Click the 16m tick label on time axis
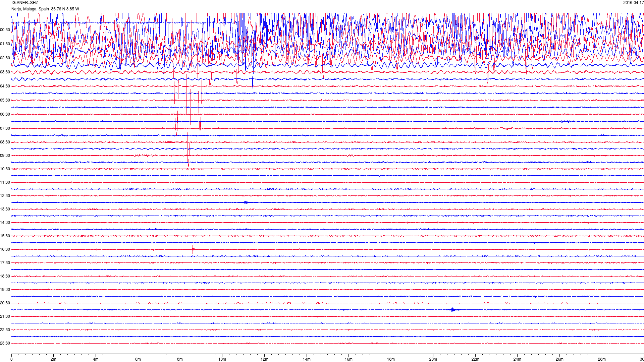Screen dimensions: 644x362 (x=348, y=359)
